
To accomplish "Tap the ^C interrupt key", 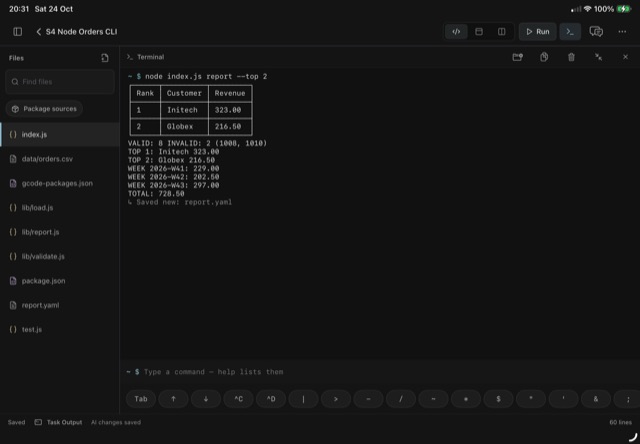I will (x=238, y=399).
